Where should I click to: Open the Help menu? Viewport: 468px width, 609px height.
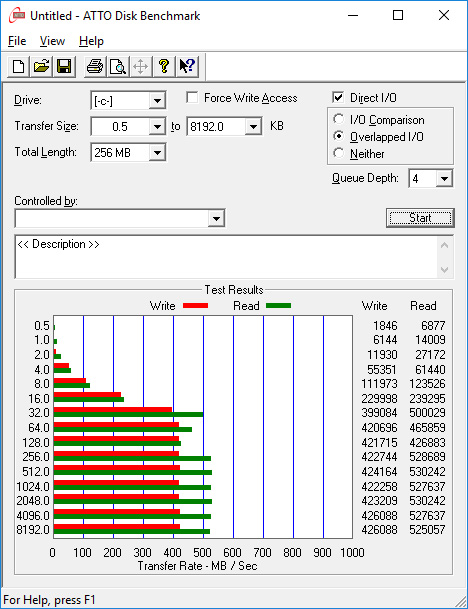click(x=91, y=41)
